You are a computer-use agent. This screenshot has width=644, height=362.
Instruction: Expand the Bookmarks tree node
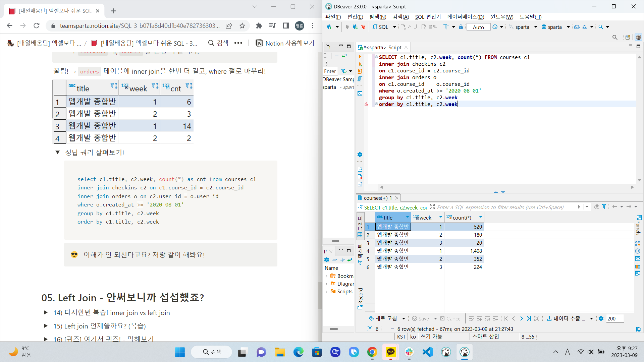tap(326, 276)
